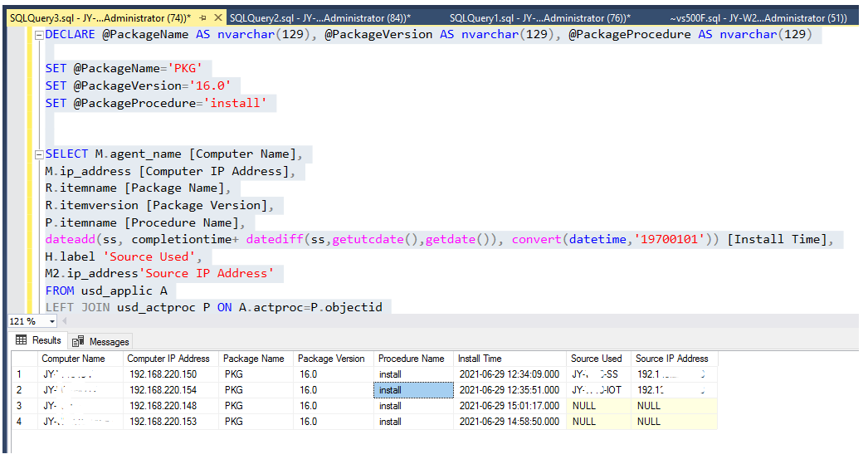Collapse the DECLARE code block
This screenshot has height=464, width=868.
(39, 34)
